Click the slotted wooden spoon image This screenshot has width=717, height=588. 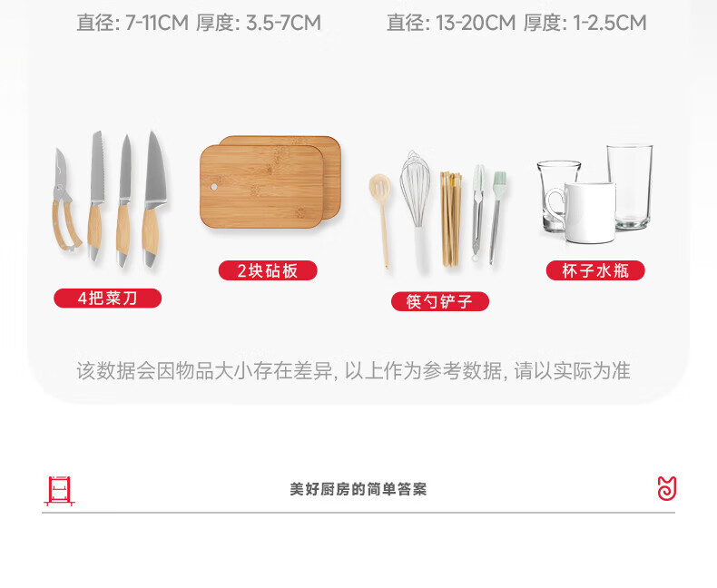[381, 220]
